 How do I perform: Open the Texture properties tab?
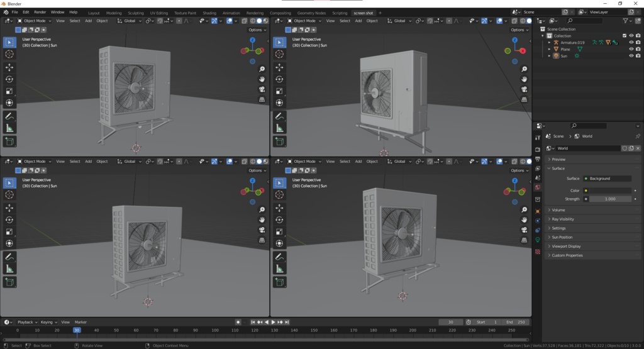538,252
